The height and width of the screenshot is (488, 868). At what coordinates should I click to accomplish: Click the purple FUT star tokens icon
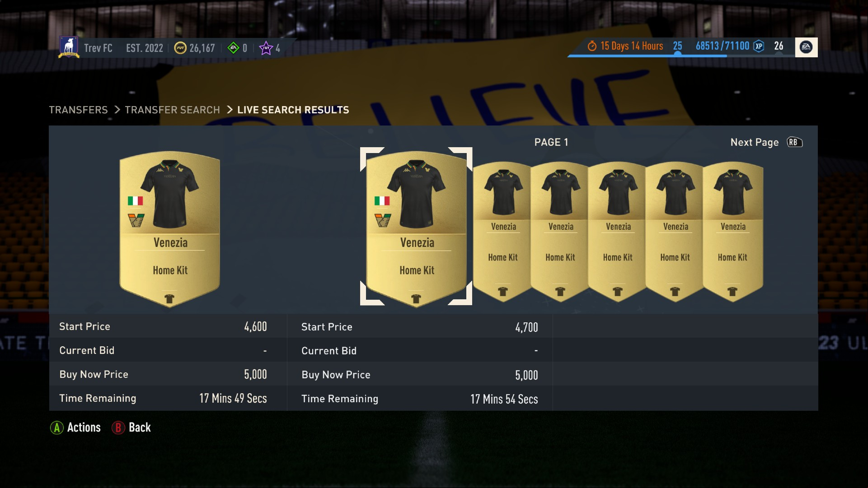pyautogui.click(x=266, y=48)
